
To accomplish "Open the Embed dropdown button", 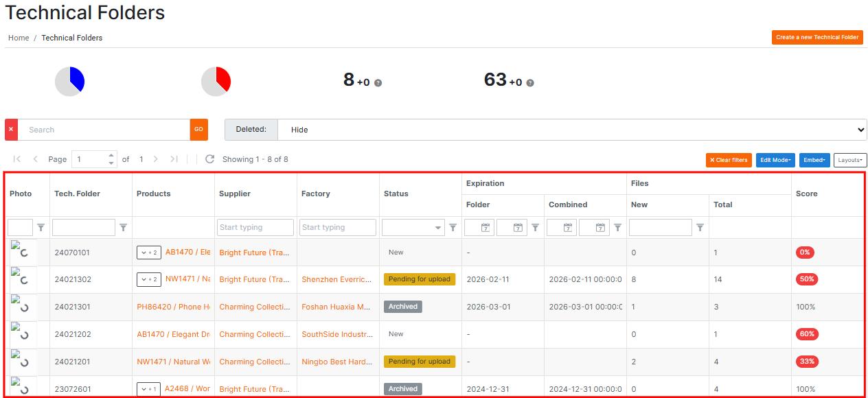I will tap(814, 160).
